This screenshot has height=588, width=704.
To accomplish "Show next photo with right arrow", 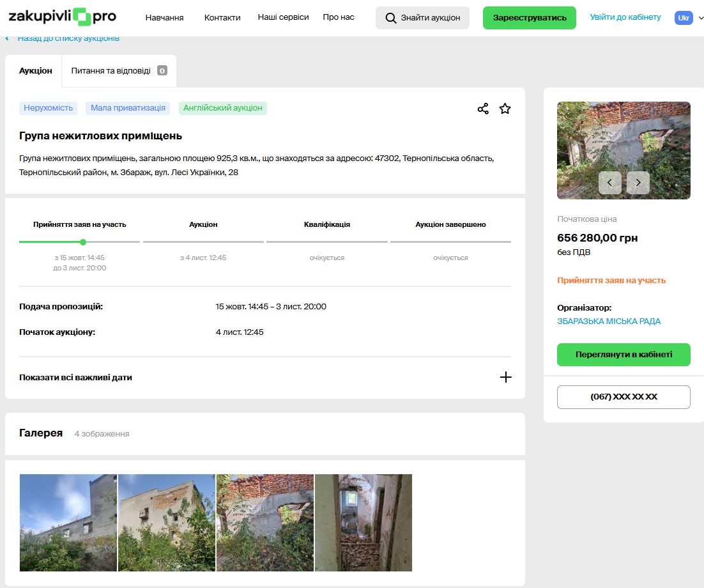I will pyautogui.click(x=638, y=183).
